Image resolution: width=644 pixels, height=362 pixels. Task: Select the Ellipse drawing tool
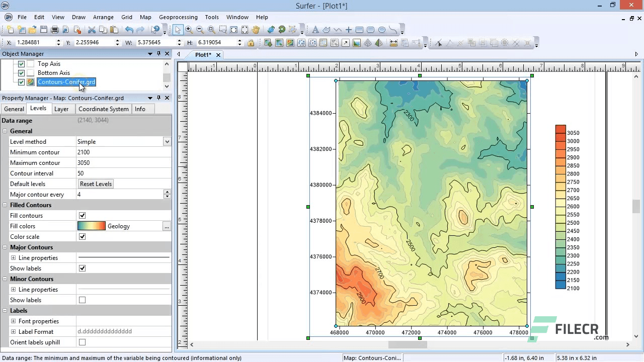click(x=381, y=30)
